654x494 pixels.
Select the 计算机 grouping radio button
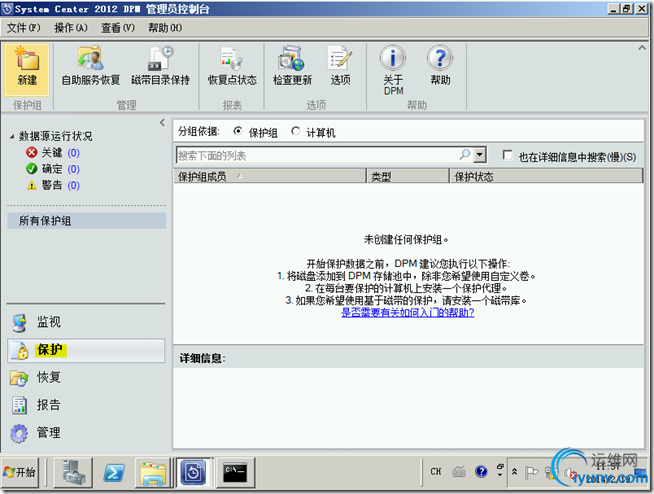point(295,131)
